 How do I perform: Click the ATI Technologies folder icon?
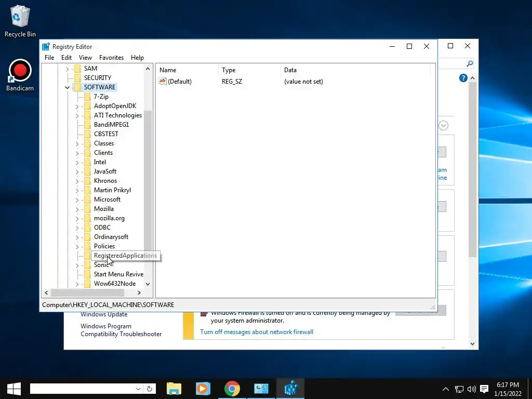(x=87, y=115)
